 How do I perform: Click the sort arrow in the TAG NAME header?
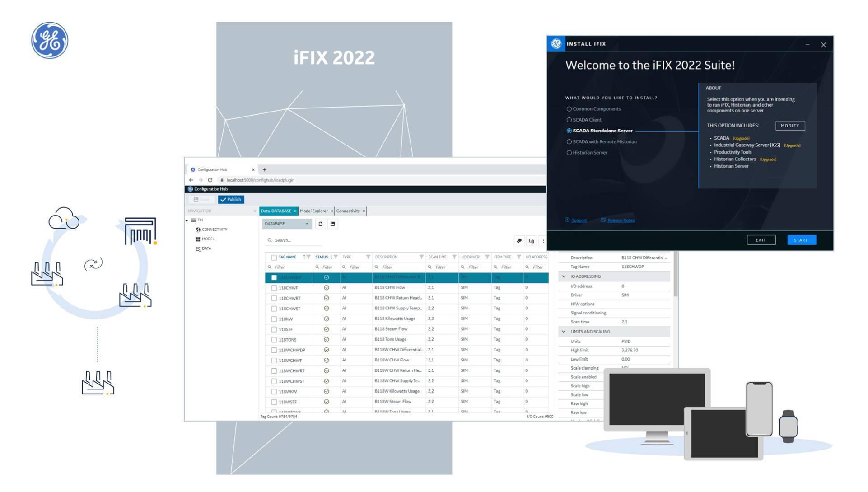(304, 257)
